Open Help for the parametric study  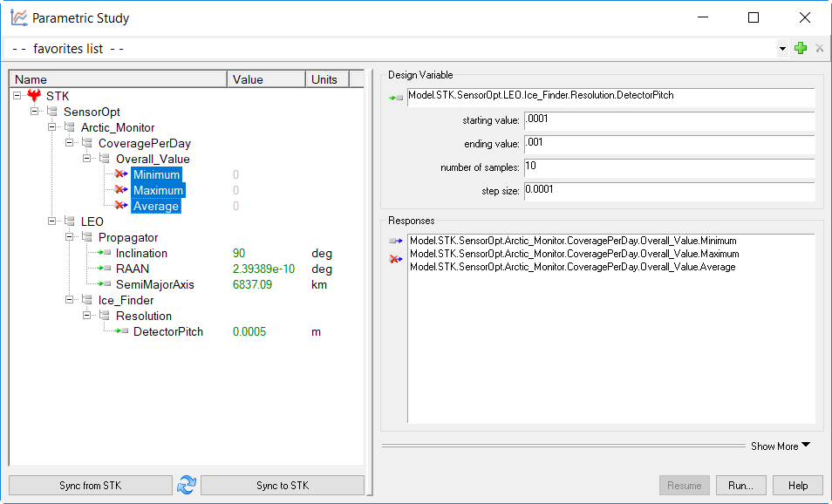[797, 486]
